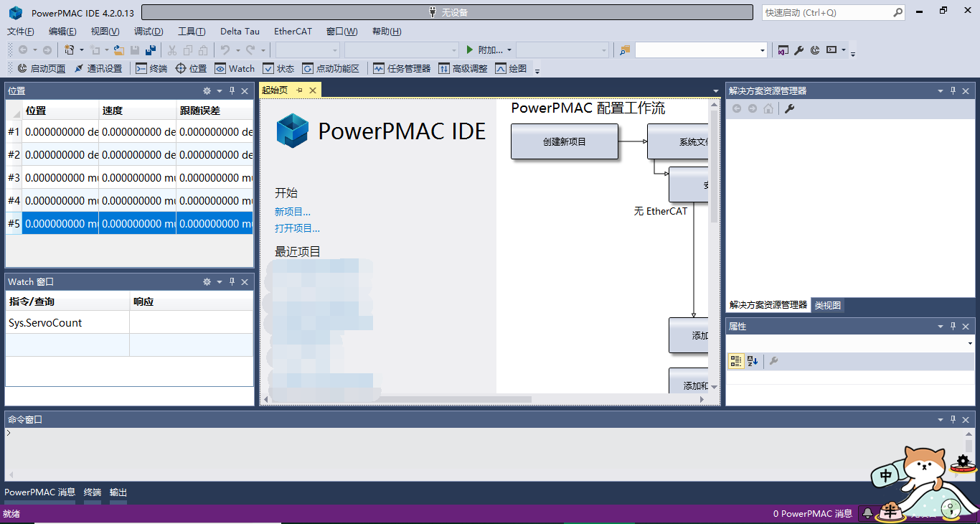Viewport: 980px width, 524px height.
Task: Click the Save All toolbar icon
Action: pyautogui.click(x=151, y=50)
